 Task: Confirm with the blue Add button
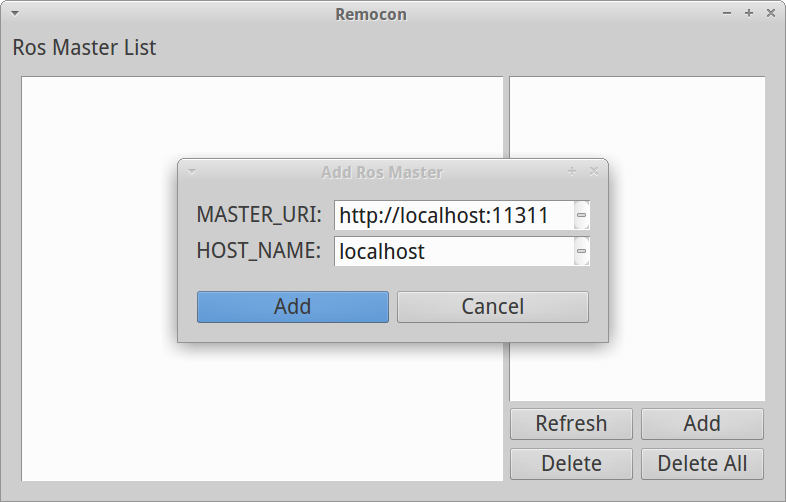pyautogui.click(x=292, y=307)
